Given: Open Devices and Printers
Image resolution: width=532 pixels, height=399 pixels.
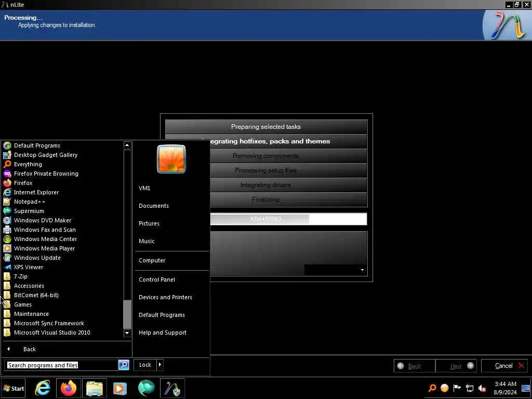Looking at the screenshot, I should [x=165, y=297].
